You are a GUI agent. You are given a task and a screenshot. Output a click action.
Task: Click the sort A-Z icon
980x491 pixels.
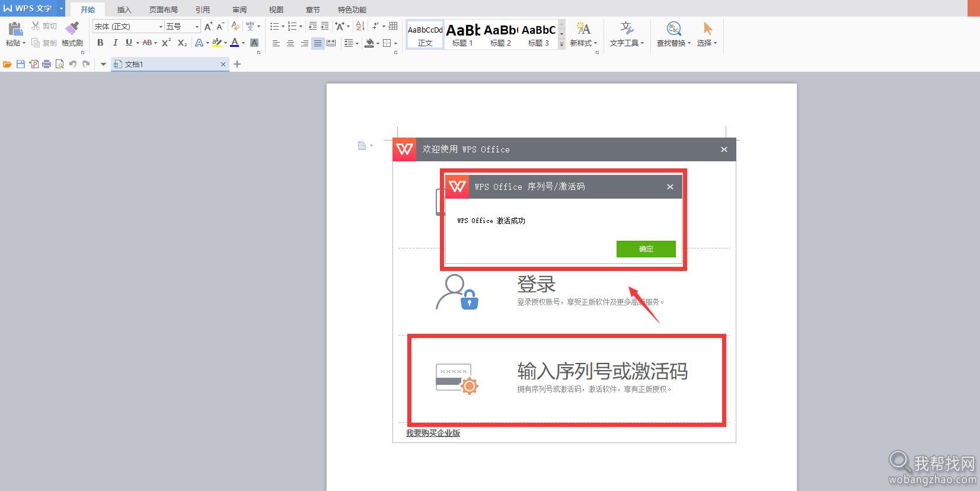click(360, 26)
